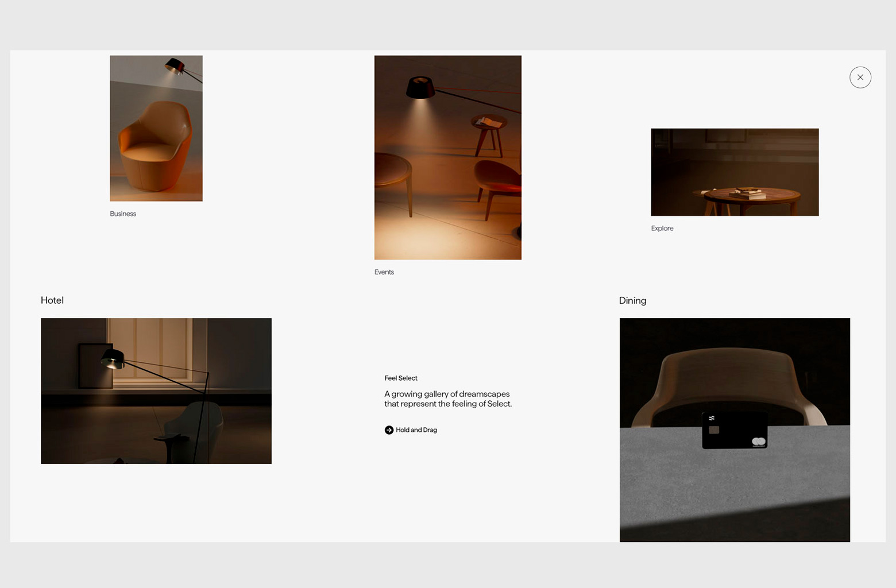This screenshot has width=896, height=588.
Task: Select the Business caption label
Action: pyautogui.click(x=123, y=214)
